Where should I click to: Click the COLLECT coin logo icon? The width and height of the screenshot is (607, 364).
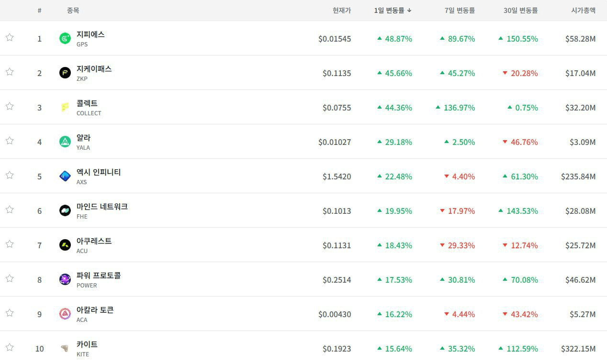pos(65,107)
